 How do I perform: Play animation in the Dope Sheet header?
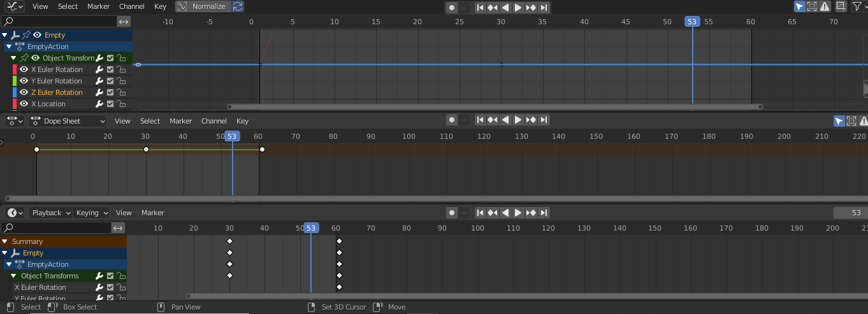518,120
